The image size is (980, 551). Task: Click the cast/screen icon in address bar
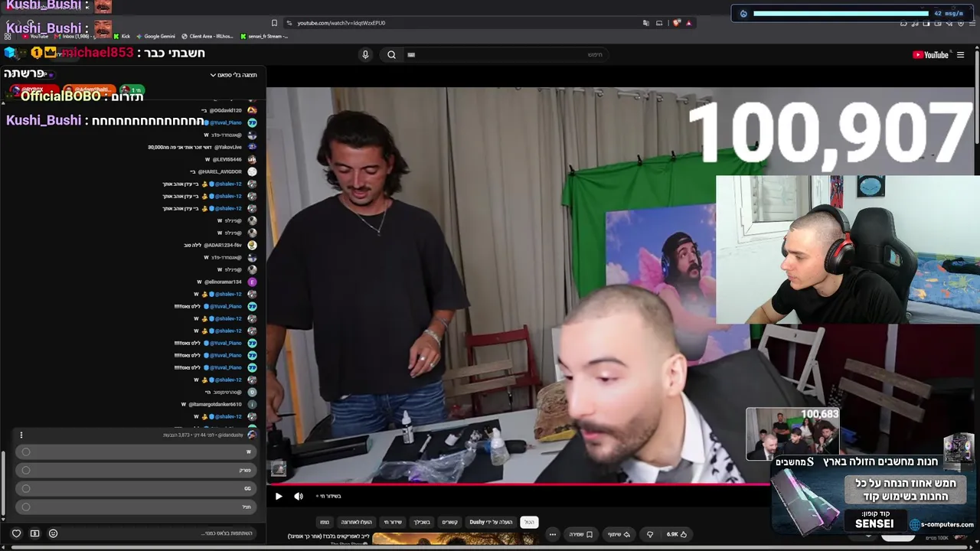click(659, 23)
